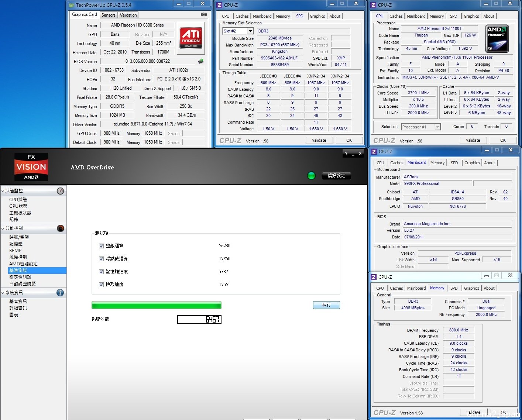The image size is (522, 420).
Task: Click the title icon of the CPU-Z Memory window
Action: [x=374, y=277]
